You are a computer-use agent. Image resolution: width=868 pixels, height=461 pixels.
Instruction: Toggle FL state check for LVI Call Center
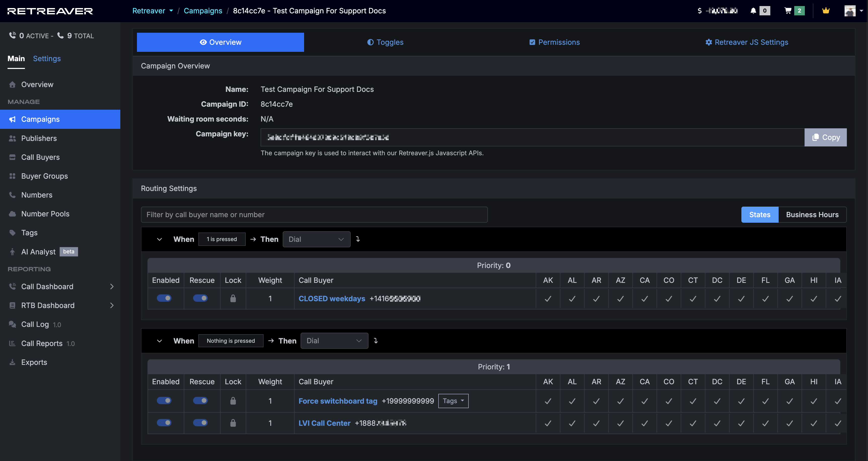[x=765, y=423]
